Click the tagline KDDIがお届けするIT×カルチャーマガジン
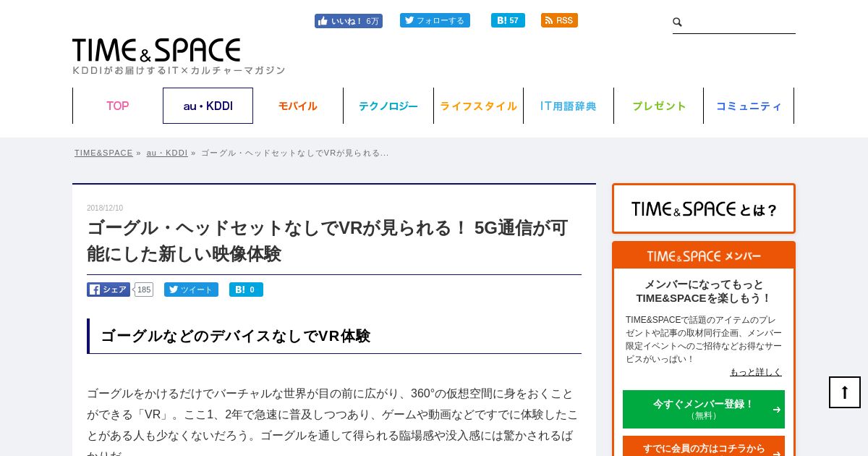 tap(179, 70)
